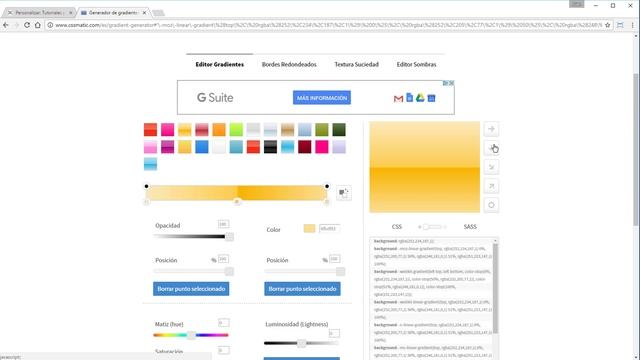Click the Opacidad value input box
The height and width of the screenshot is (360, 640).
coord(223,224)
